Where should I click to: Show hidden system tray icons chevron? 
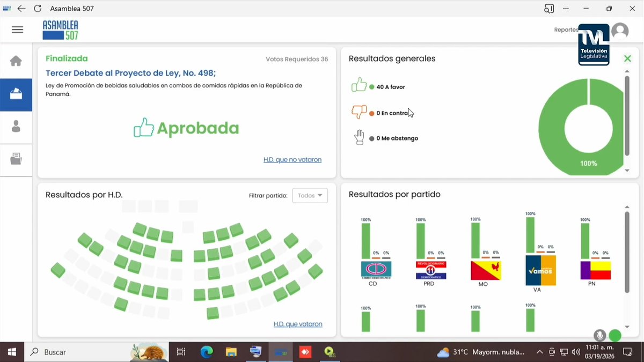point(539,352)
